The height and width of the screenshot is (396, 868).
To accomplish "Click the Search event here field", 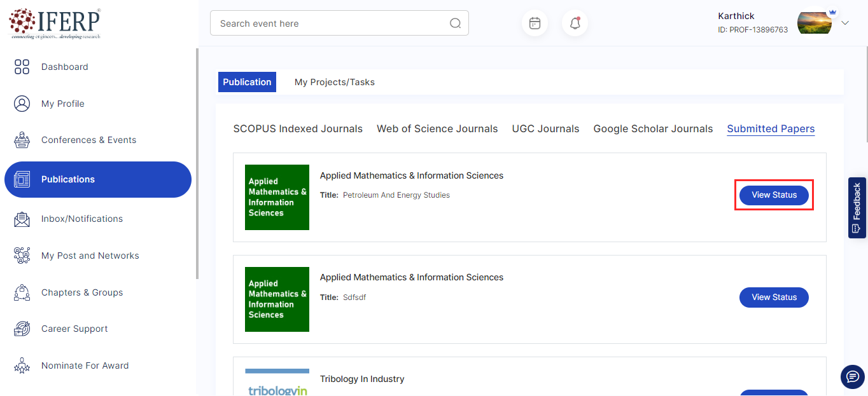I will (331, 24).
